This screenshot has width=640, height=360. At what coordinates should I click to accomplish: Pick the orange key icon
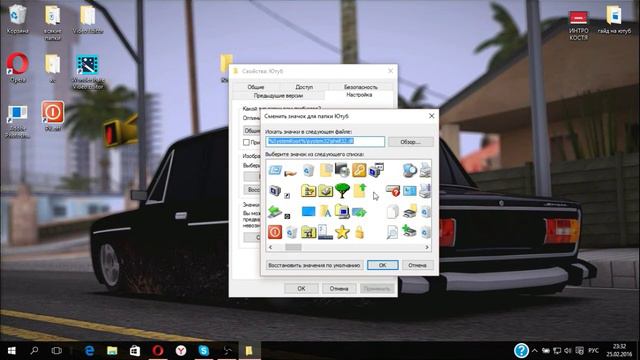pos(359,170)
